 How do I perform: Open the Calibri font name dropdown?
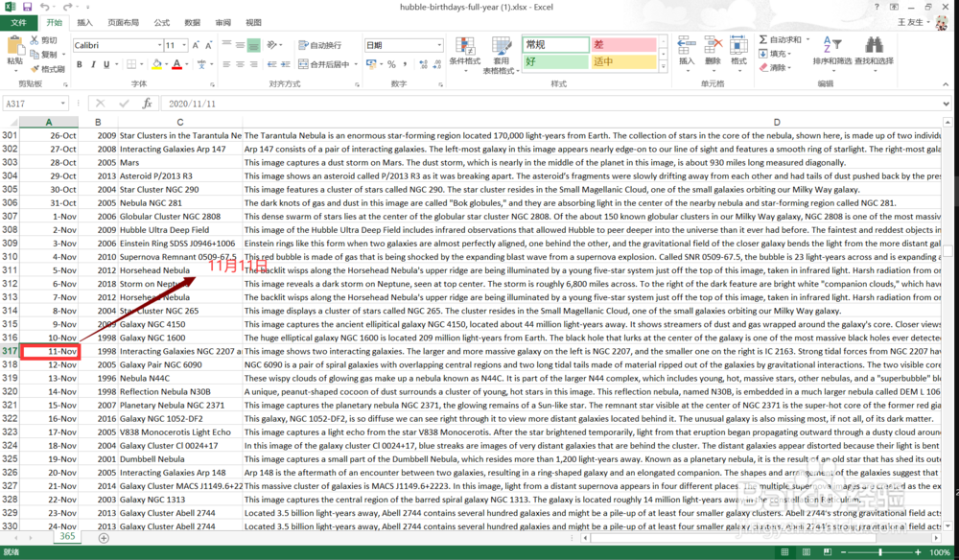click(159, 45)
